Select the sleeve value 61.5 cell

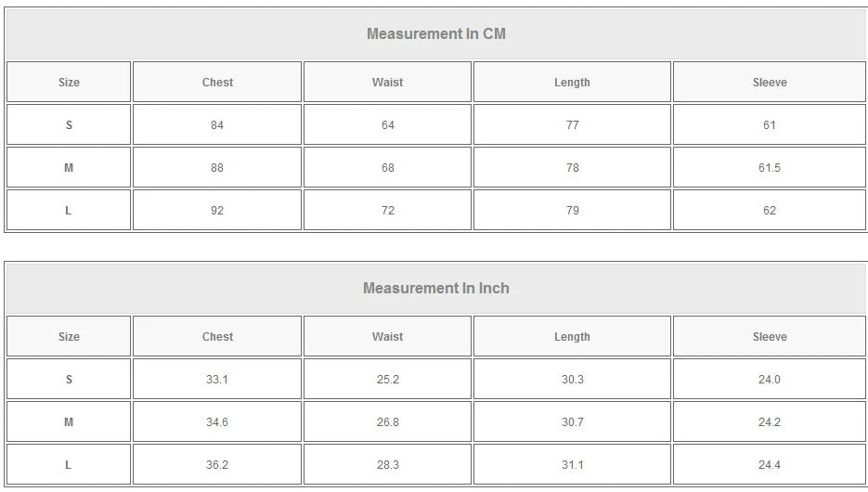pyautogui.click(x=770, y=168)
